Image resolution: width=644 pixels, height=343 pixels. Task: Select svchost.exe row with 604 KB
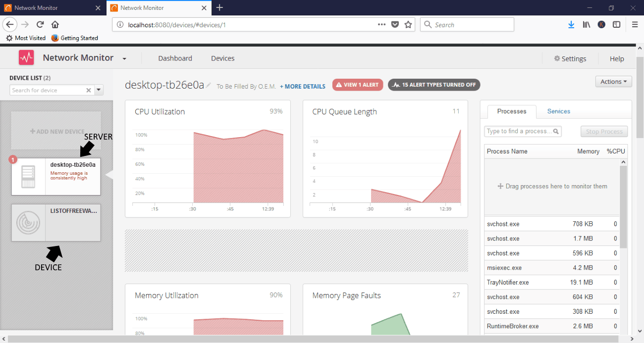(552, 297)
